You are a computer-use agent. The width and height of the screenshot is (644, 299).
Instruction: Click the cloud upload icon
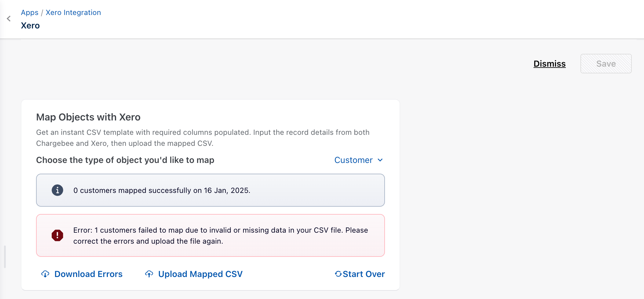tap(149, 274)
